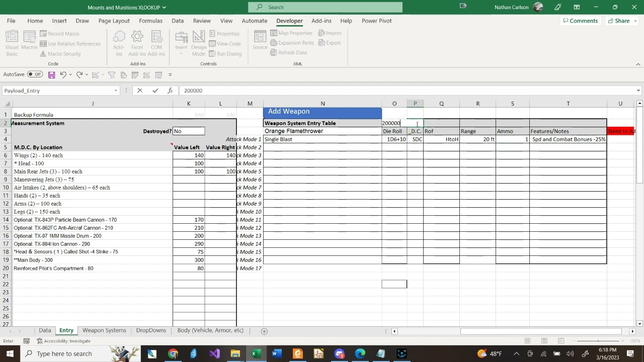Collapse the ribbon with the chevron

point(638,64)
